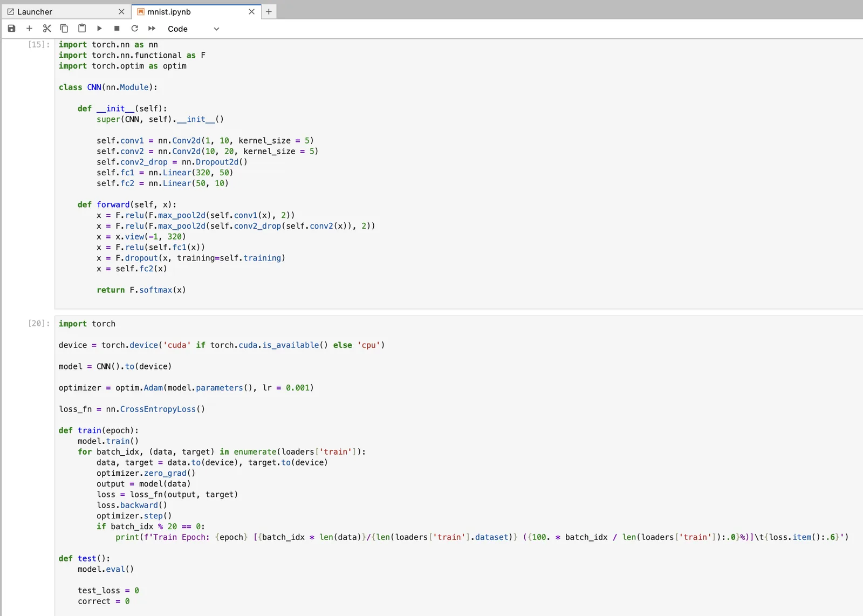
Task: Click the print Train Epoch f-string line
Action: (482, 537)
